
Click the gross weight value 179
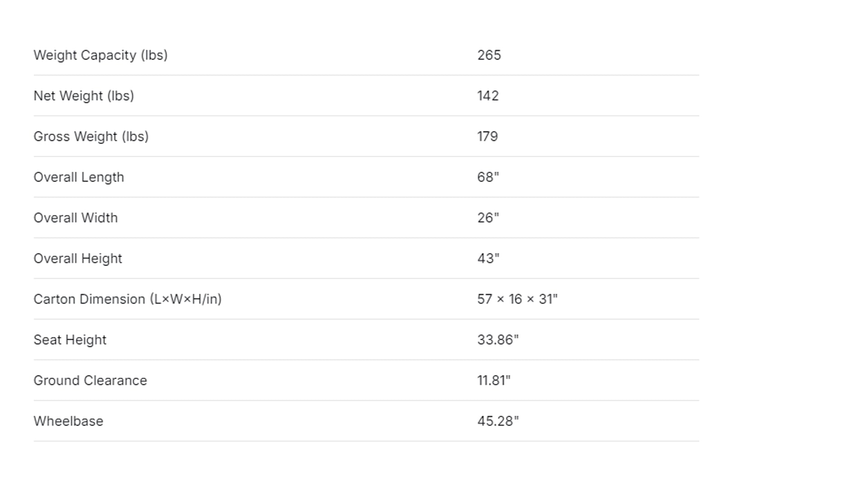487,136
